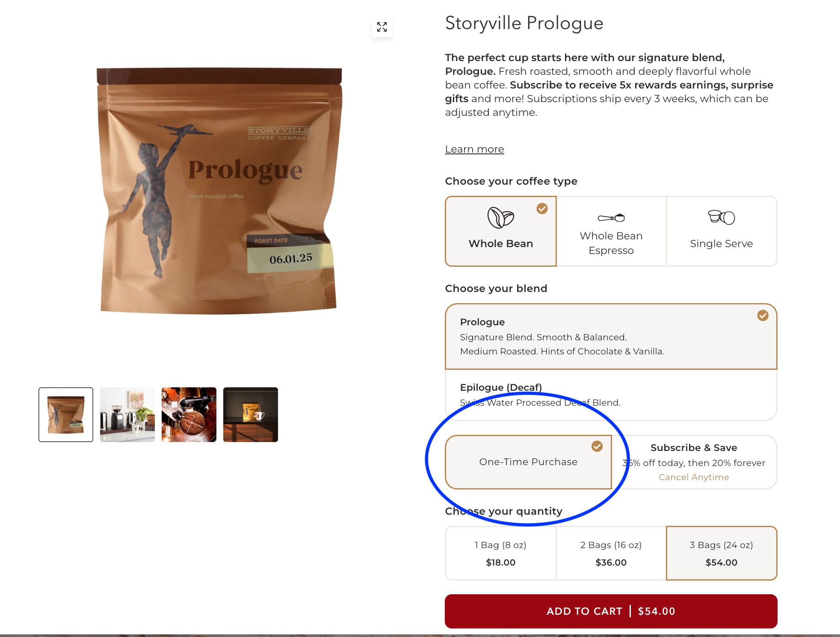Add to cart for $54.00
The image size is (840, 637).
pos(611,611)
